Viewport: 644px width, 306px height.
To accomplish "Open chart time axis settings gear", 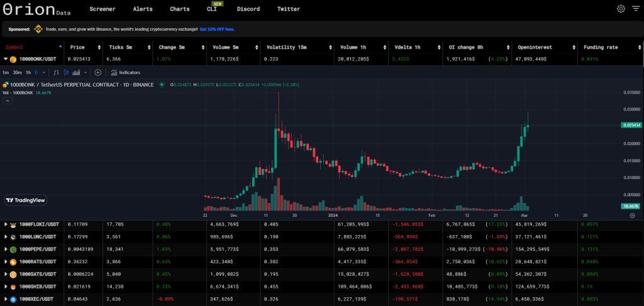I will pyautogui.click(x=632, y=215).
